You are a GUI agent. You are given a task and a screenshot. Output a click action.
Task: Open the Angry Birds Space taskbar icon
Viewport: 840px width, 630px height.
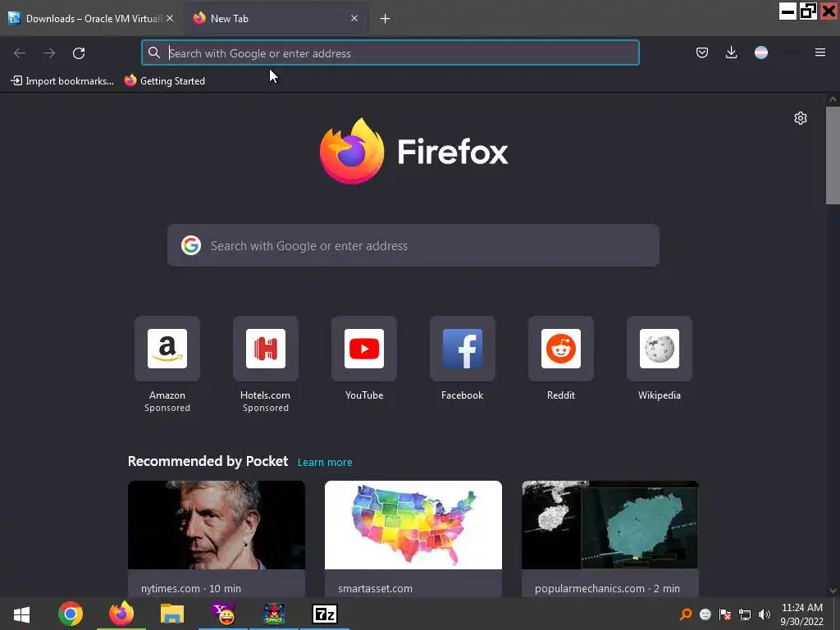tap(274, 614)
